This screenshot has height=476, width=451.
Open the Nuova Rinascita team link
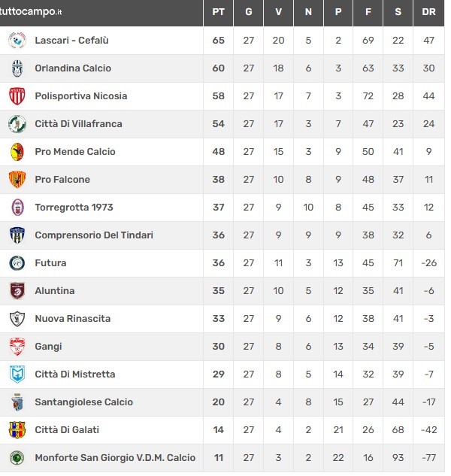pos(73,319)
